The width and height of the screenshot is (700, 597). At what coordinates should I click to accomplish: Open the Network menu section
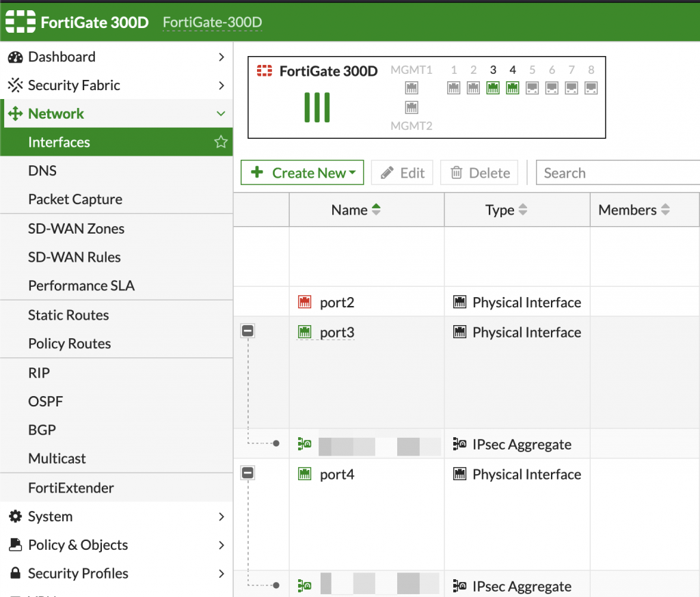pos(116,114)
